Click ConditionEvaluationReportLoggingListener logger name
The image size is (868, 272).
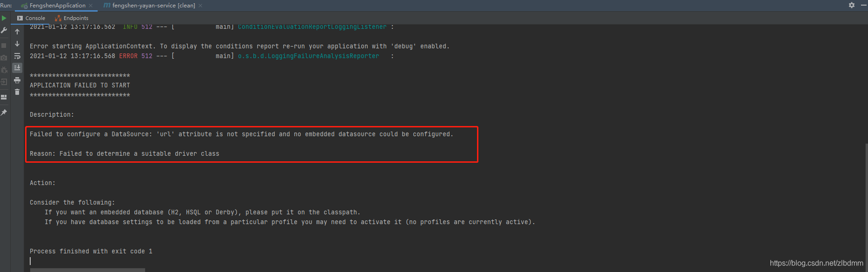[x=312, y=27]
